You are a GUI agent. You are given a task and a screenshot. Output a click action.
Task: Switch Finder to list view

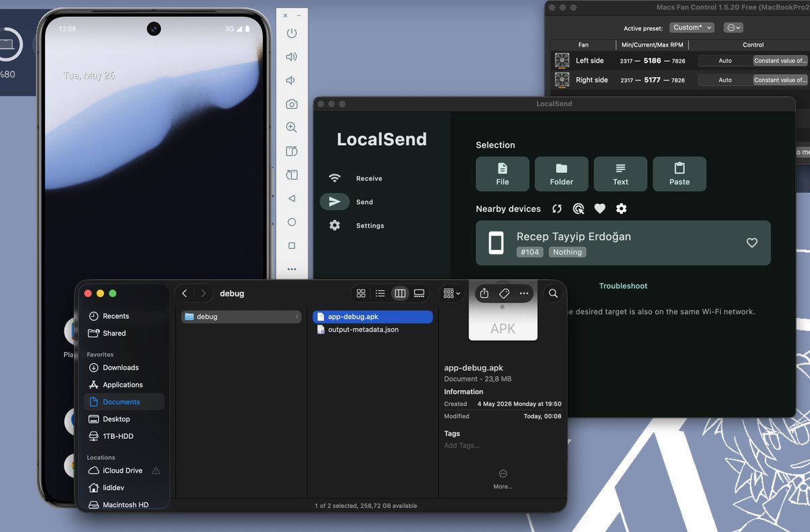click(380, 293)
